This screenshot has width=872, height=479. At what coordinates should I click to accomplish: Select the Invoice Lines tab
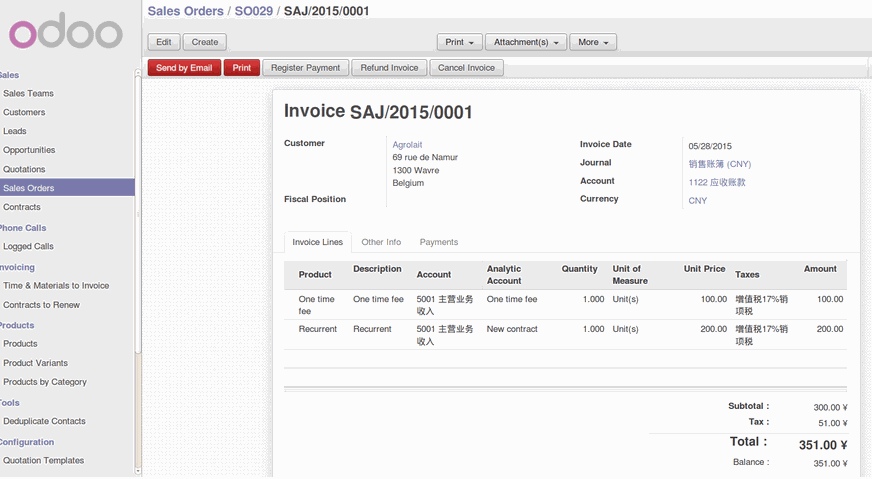click(317, 242)
